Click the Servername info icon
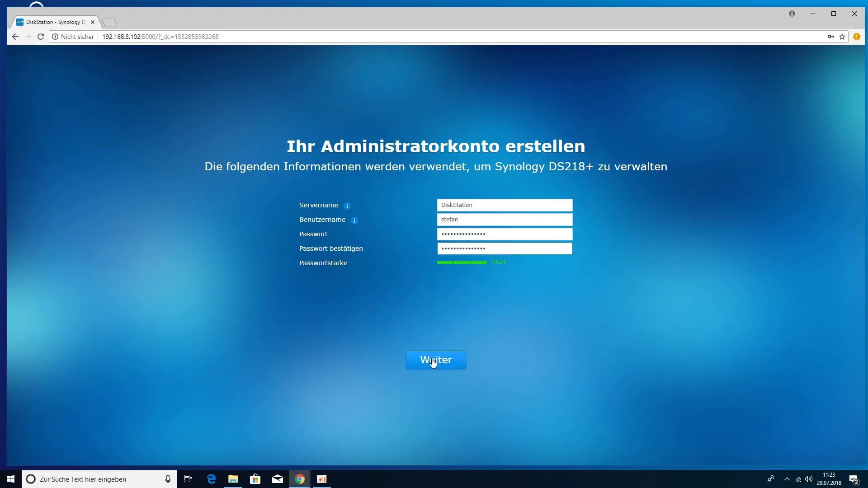 347,206
